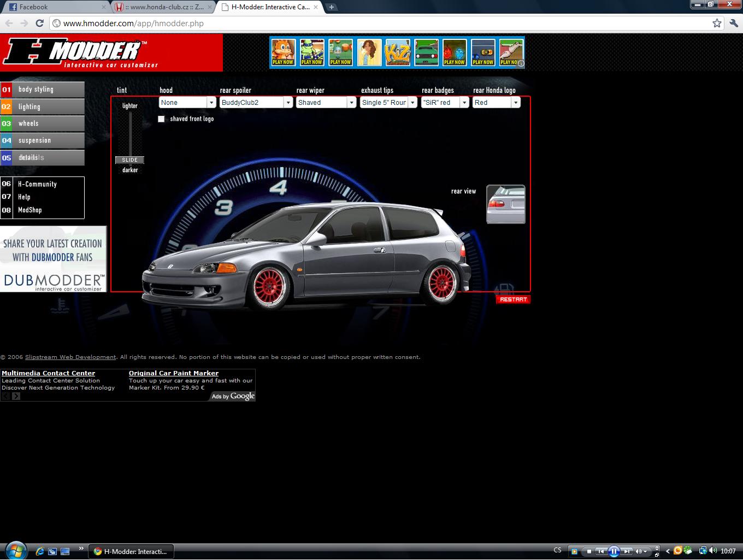The image size is (743, 560).
Task: Skip to next track in taskbar player
Action: click(627, 551)
